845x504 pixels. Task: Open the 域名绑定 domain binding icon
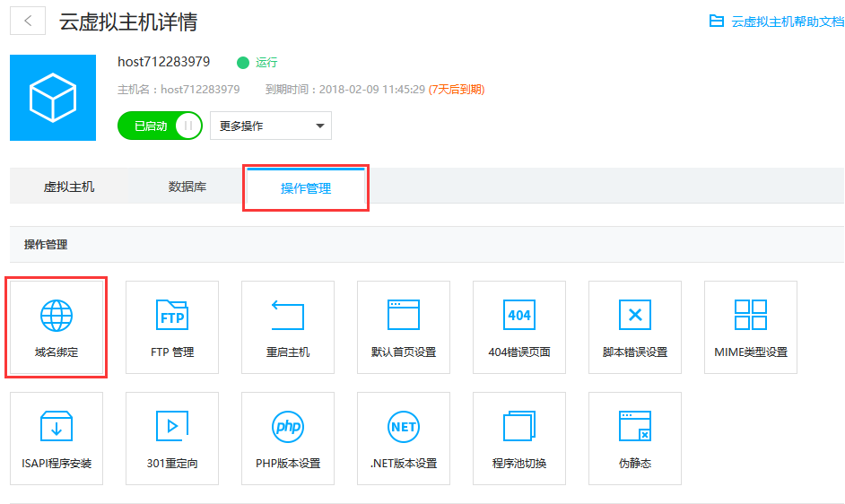57,317
